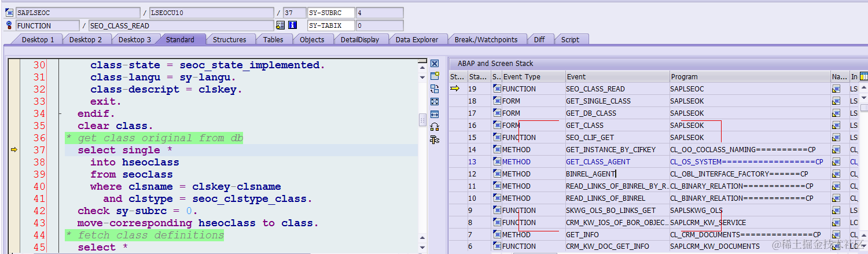The image size is (868, 254).
Task: Select the Script tab
Action: click(x=570, y=39)
